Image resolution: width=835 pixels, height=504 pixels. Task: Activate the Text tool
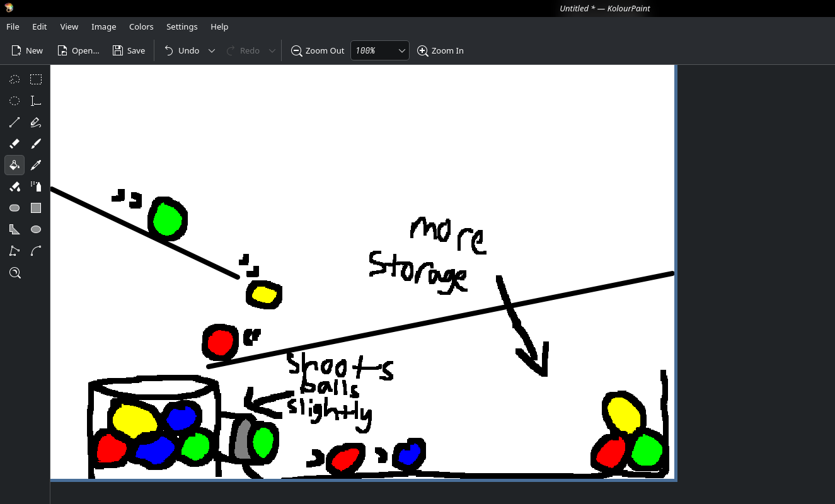point(36,101)
